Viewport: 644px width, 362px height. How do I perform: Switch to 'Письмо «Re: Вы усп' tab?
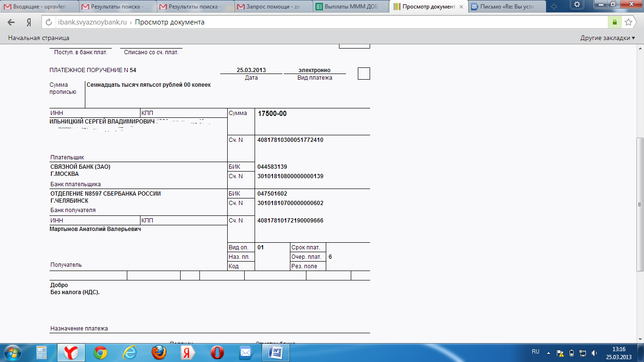click(x=507, y=7)
